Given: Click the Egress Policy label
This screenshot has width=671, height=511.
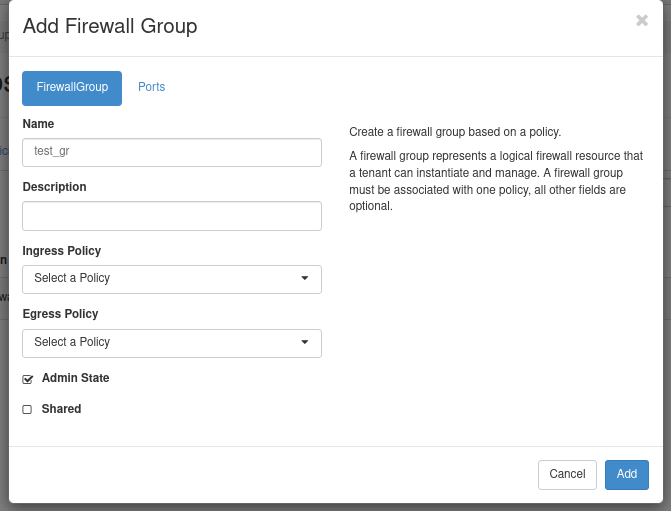Looking at the screenshot, I should 60,314.
